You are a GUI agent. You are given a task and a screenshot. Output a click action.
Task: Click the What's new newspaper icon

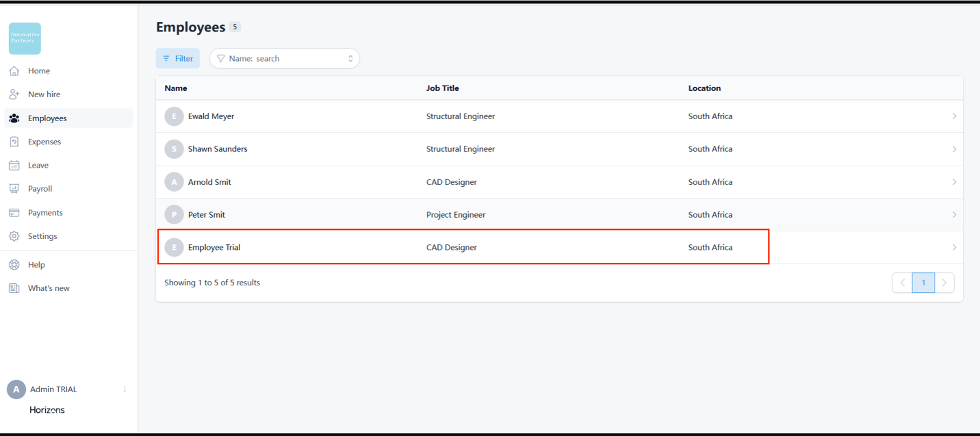pyautogui.click(x=14, y=288)
